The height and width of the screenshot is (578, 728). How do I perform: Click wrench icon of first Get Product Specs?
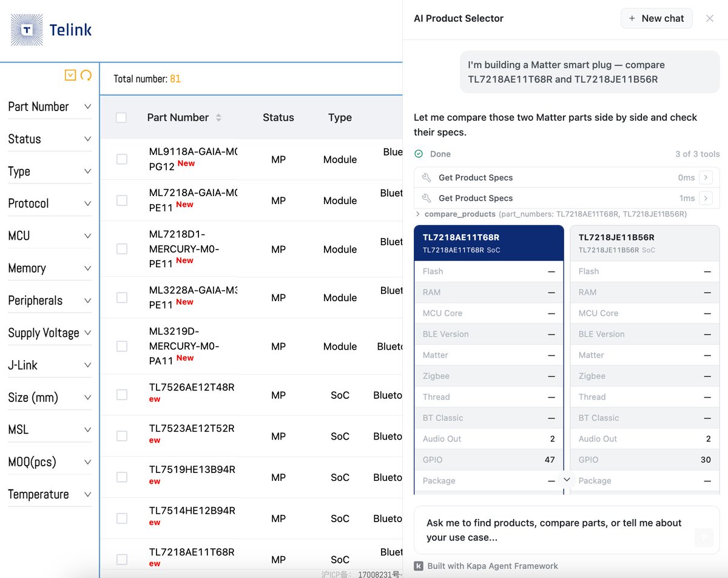[426, 178]
